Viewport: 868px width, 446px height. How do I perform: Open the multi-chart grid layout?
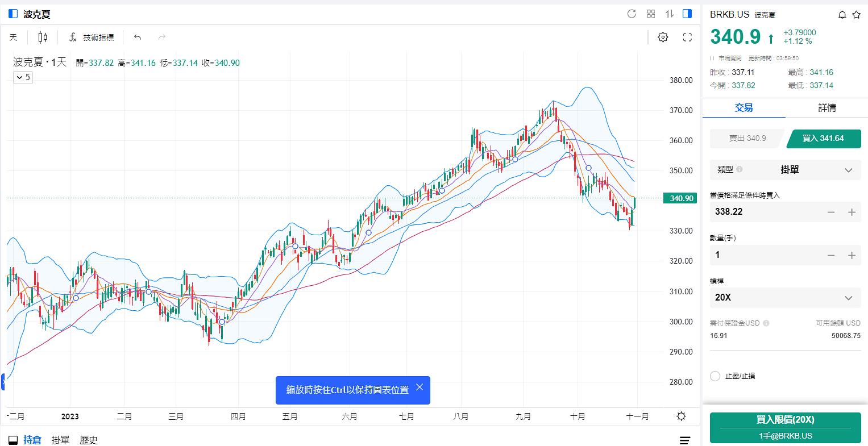coord(651,14)
